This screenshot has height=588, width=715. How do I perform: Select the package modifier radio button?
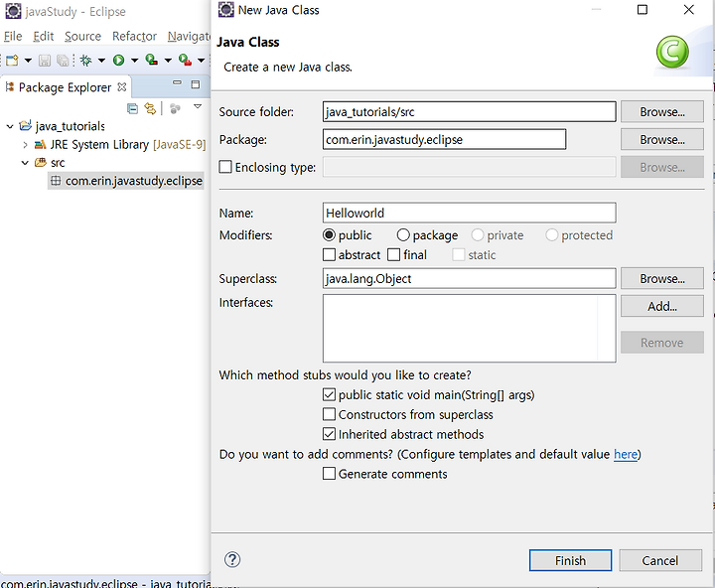(x=403, y=235)
